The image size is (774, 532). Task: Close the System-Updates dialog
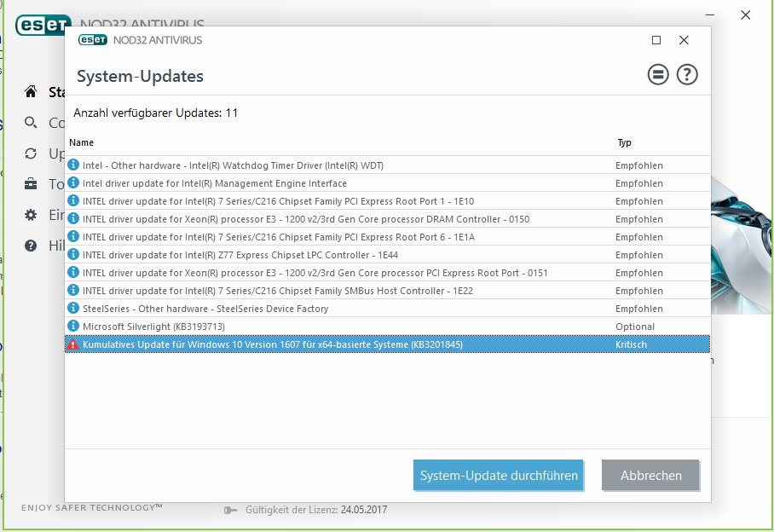tap(684, 40)
